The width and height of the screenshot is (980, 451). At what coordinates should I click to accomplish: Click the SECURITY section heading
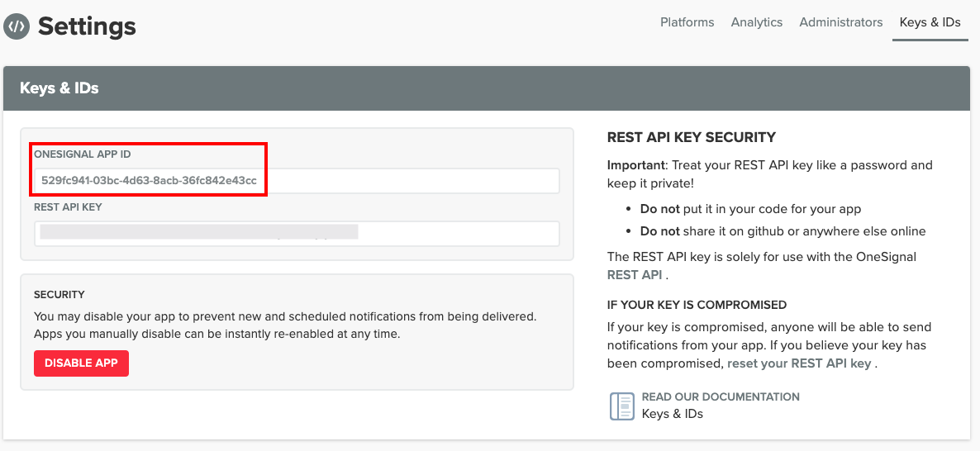59,294
